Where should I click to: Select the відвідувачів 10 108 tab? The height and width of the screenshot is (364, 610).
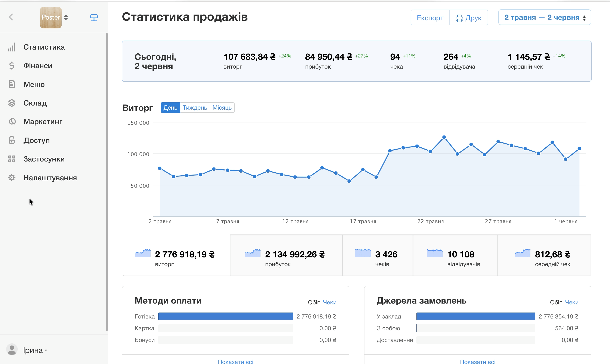click(455, 255)
